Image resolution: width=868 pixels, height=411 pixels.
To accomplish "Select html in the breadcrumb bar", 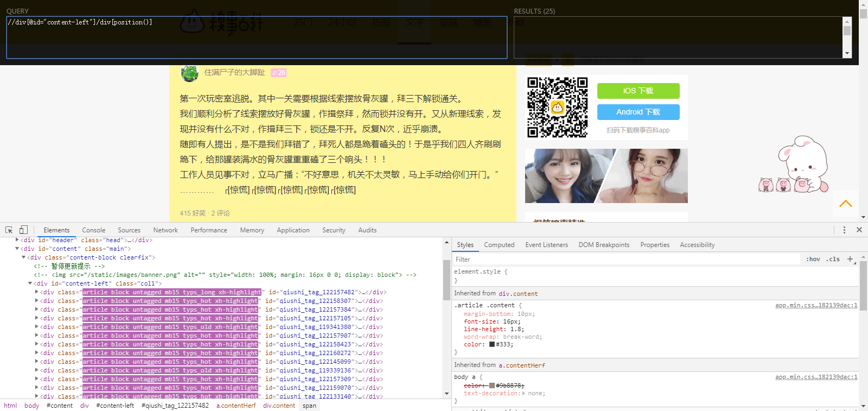I will pyautogui.click(x=10, y=406).
